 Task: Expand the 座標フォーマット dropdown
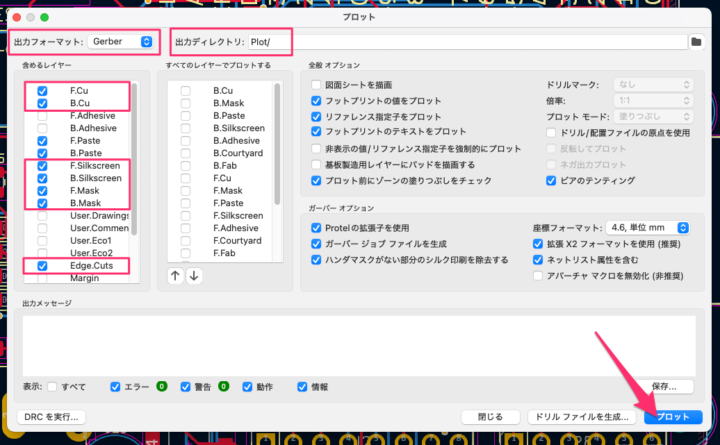652,228
